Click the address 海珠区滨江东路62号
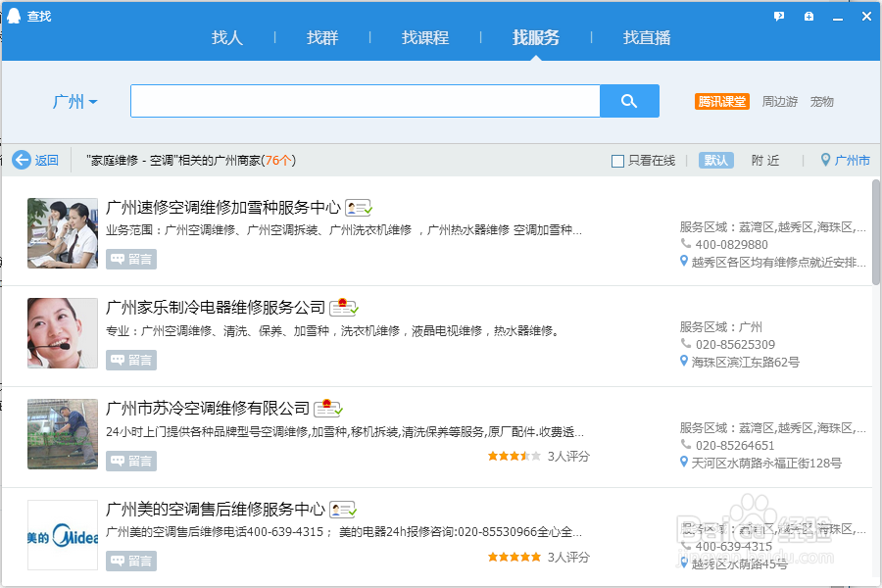Viewport: 882px width, 588px height. pyautogui.click(x=746, y=362)
